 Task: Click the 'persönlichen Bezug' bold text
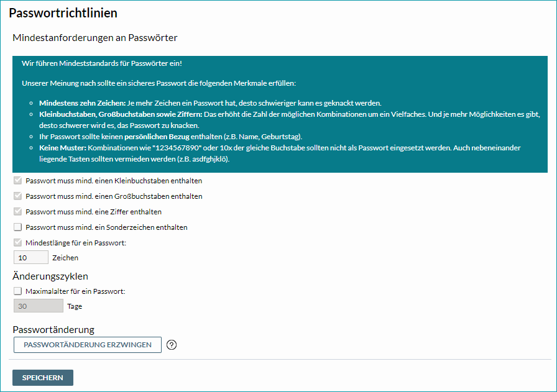point(157,137)
